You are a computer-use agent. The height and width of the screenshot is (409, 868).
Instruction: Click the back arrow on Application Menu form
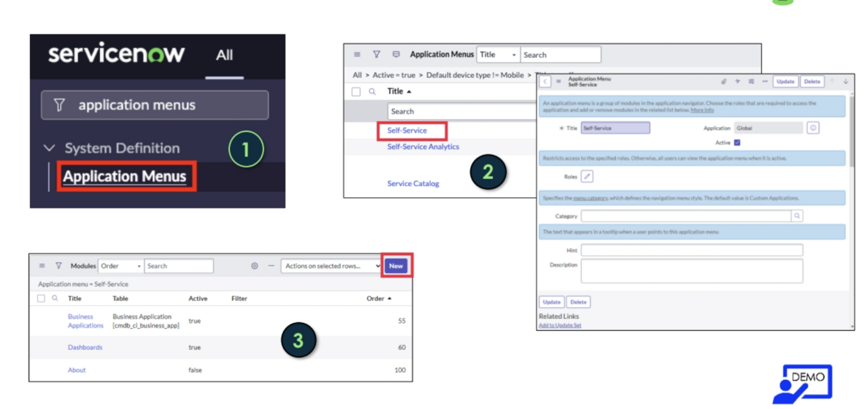click(545, 81)
